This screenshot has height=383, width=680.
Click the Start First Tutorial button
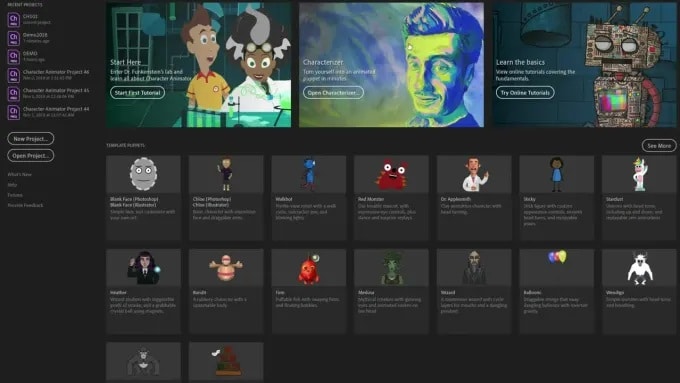pyautogui.click(x=137, y=93)
